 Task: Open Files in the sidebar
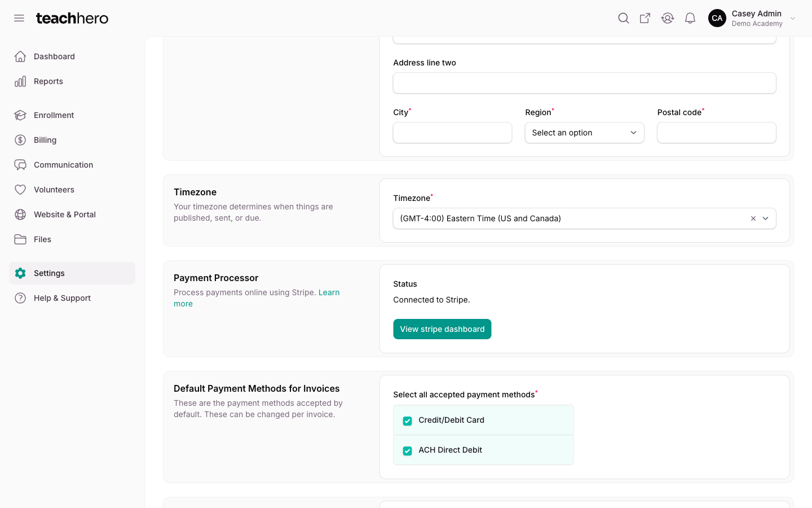[x=72, y=239]
